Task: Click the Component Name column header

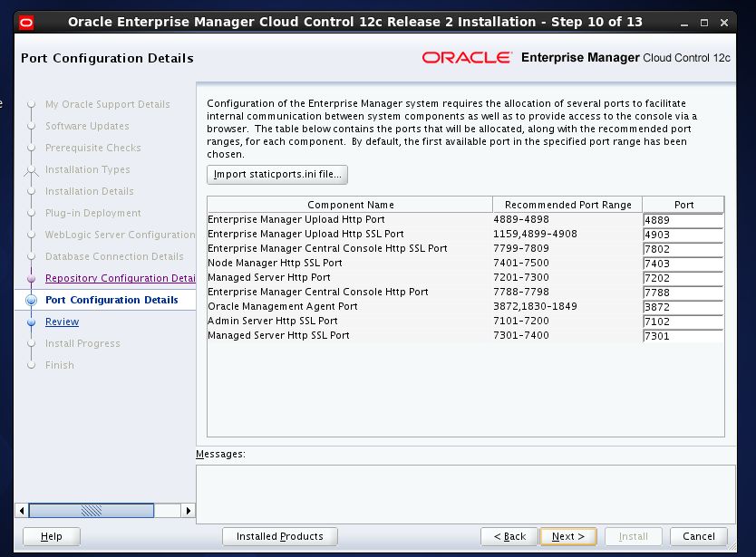Action: tap(350, 205)
